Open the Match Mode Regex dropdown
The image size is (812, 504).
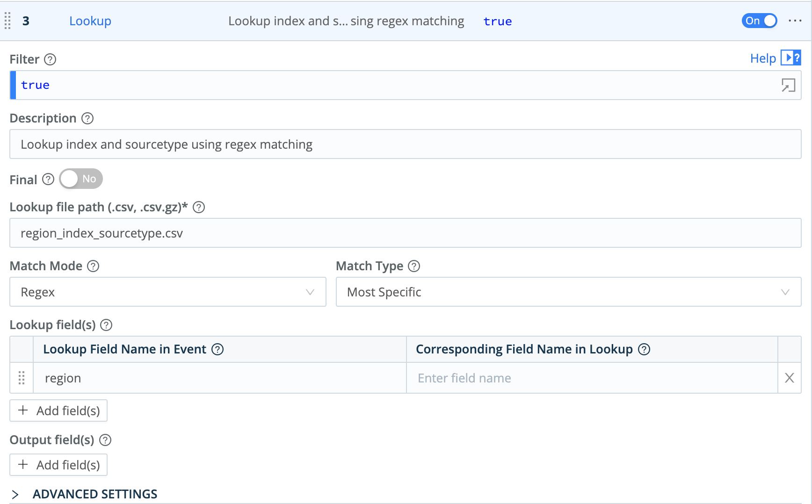(x=167, y=292)
